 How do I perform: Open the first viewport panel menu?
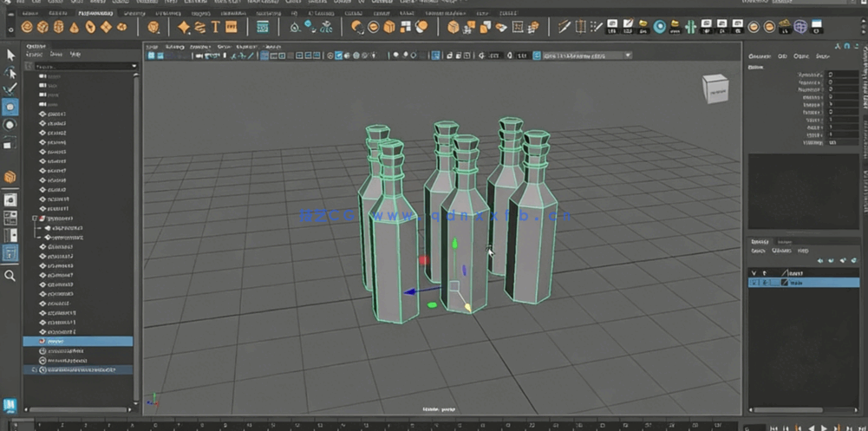[x=152, y=47]
